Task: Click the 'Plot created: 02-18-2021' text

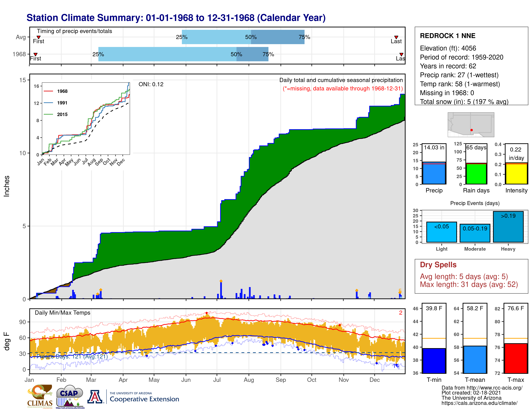Action: pos(471,393)
